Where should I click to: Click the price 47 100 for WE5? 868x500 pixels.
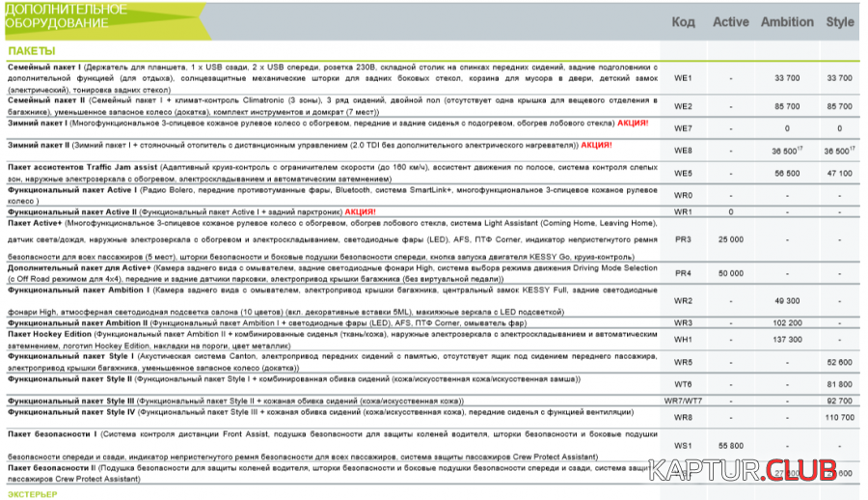[839, 173]
